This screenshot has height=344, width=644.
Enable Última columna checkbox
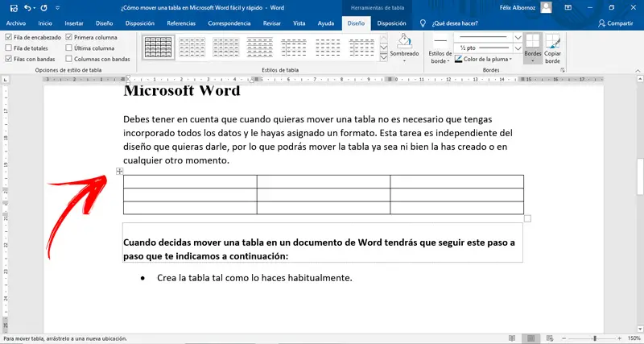tap(68, 48)
